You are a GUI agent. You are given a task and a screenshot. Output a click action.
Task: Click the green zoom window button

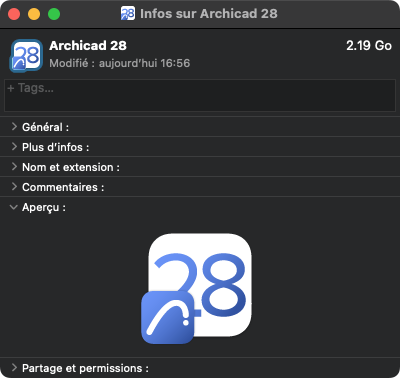coord(54,14)
